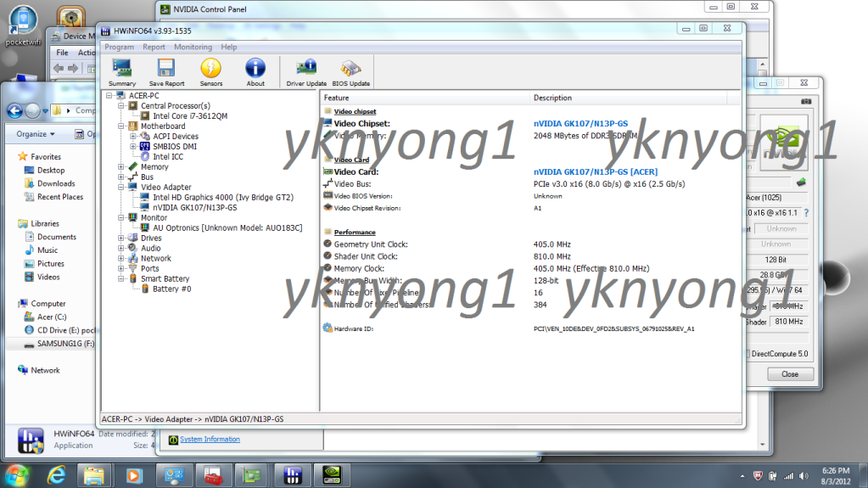Open the Summary toolbar icon in HWiNFO64

122,72
